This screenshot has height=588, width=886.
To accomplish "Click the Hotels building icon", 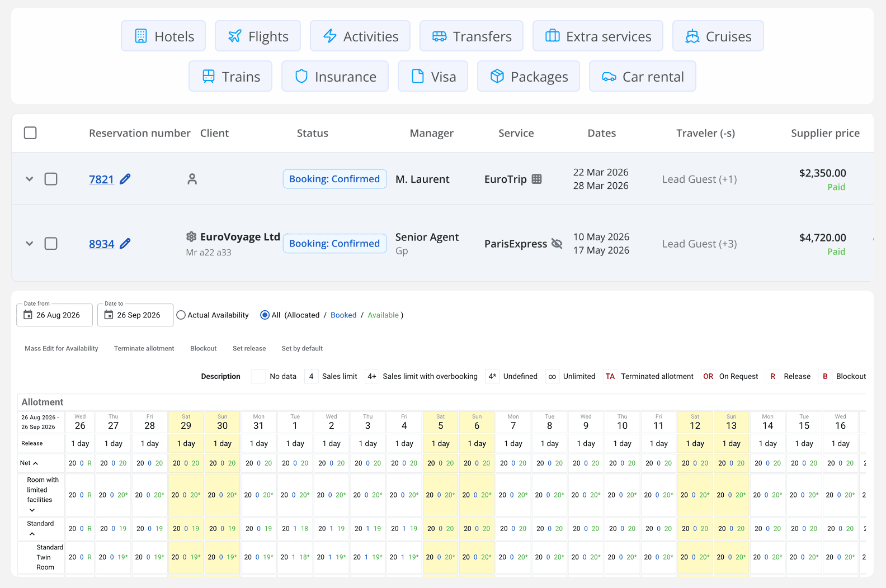I will (141, 36).
